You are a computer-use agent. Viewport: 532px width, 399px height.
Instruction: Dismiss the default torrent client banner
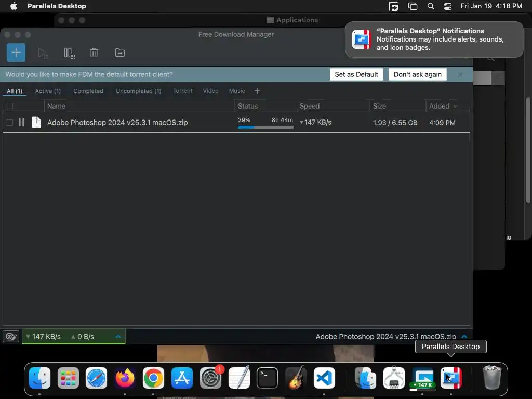click(460, 74)
